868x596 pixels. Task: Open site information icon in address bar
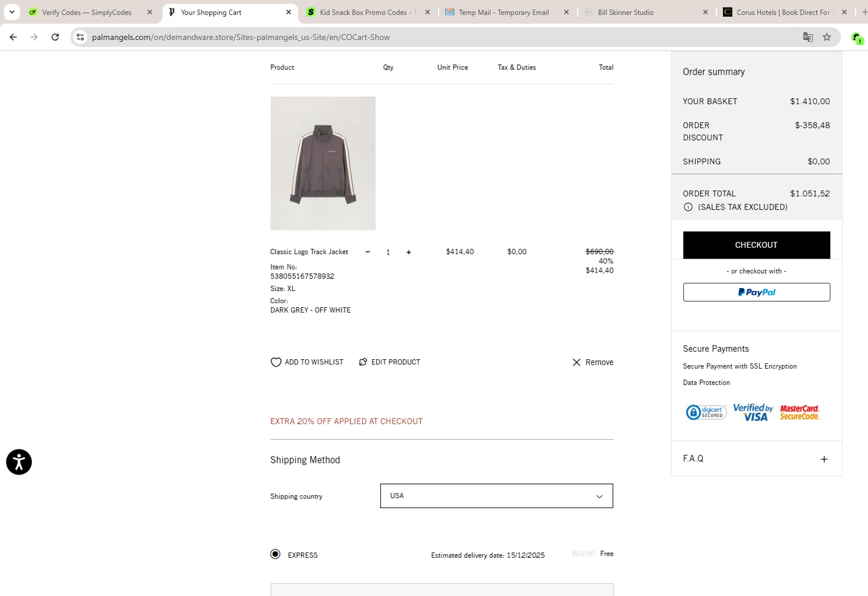pos(80,37)
